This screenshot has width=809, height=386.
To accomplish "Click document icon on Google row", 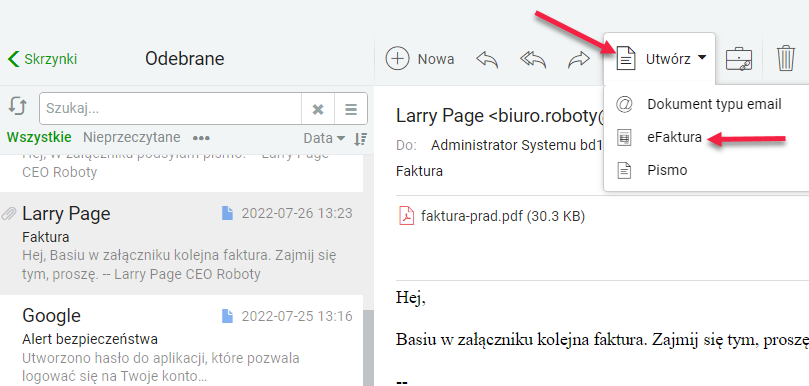I will pyautogui.click(x=227, y=316).
